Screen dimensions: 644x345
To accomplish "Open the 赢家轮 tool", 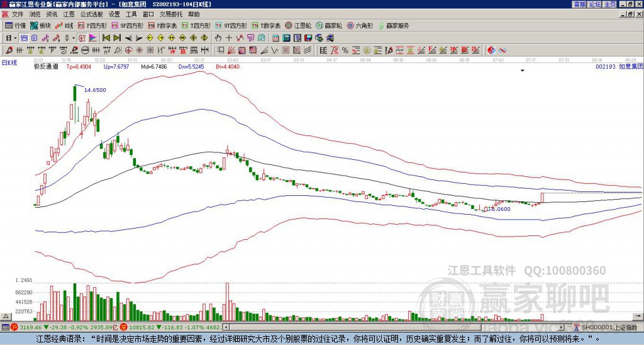I will [330, 25].
